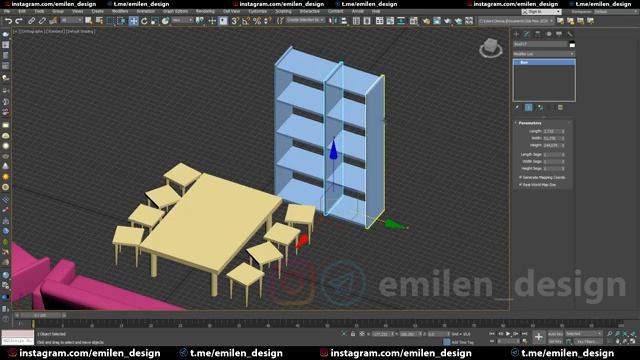Collapse the Parameters rollout
This screenshot has width=640, height=360.
point(529,123)
